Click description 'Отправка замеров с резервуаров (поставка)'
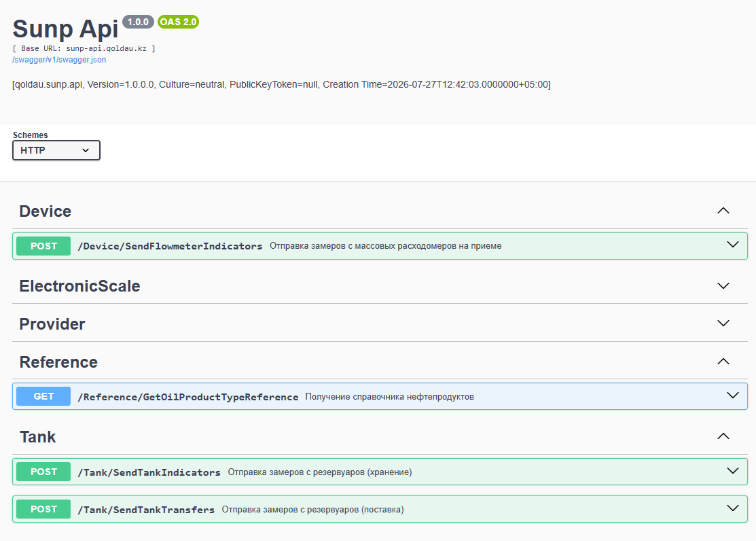The image size is (756, 541). [313, 510]
